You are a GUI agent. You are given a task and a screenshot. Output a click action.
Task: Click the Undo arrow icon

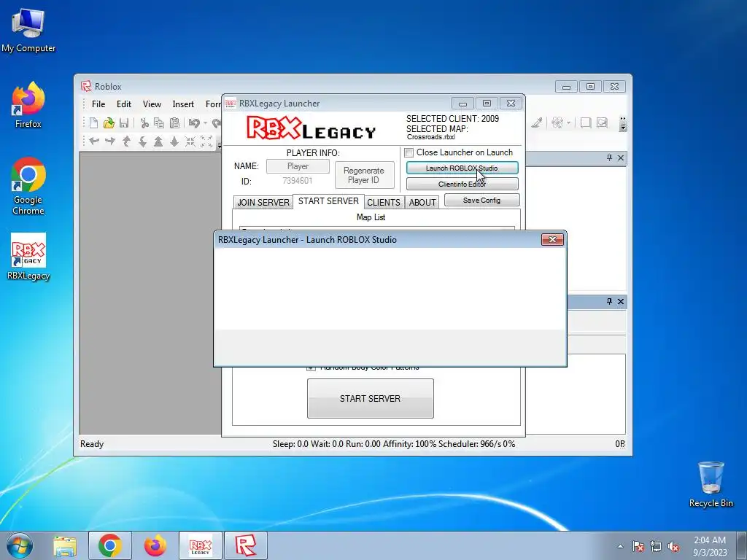coord(194,122)
